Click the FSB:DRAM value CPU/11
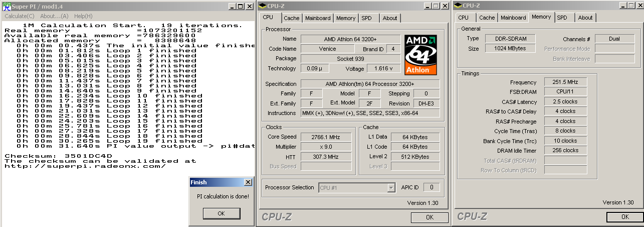Viewport: 644px width, 227px height. tap(565, 92)
